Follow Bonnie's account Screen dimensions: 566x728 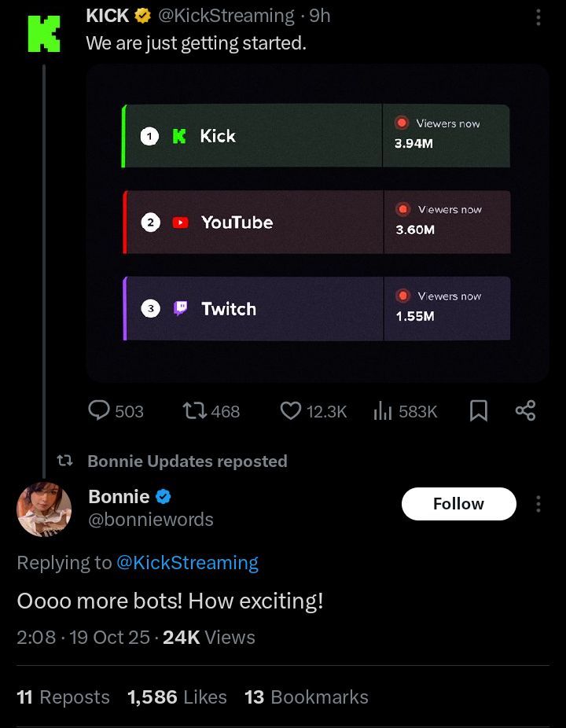pyautogui.click(x=458, y=504)
